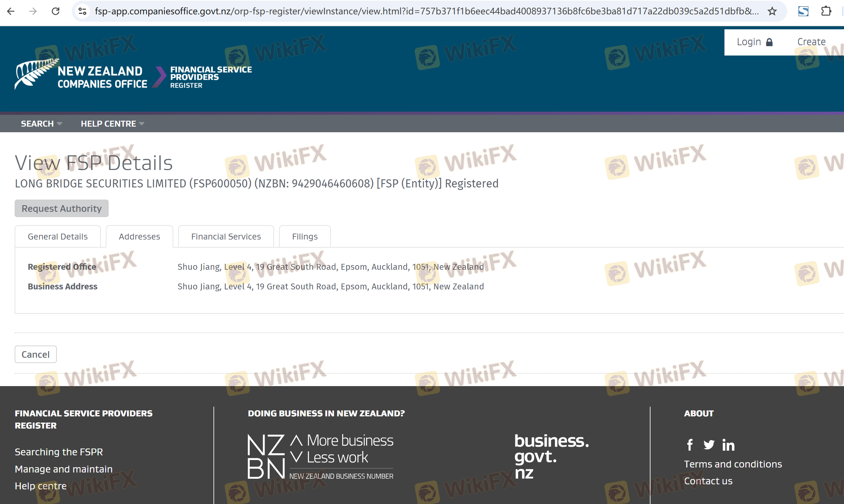Open the Facebook icon in footer

tap(690, 444)
